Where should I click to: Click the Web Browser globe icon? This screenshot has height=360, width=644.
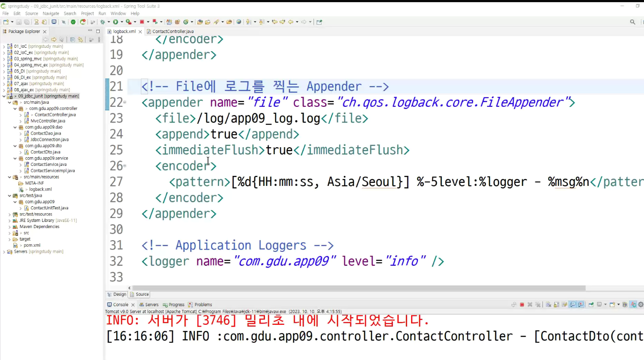click(x=239, y=22)
